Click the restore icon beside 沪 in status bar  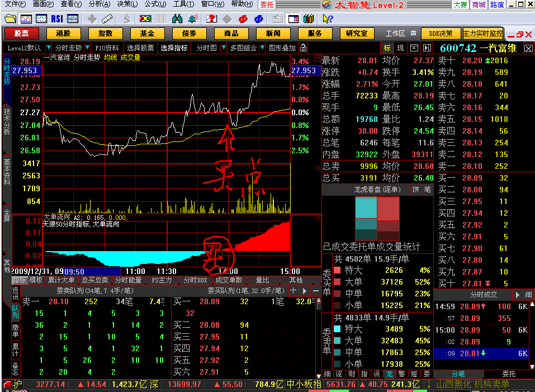[7, 385]
